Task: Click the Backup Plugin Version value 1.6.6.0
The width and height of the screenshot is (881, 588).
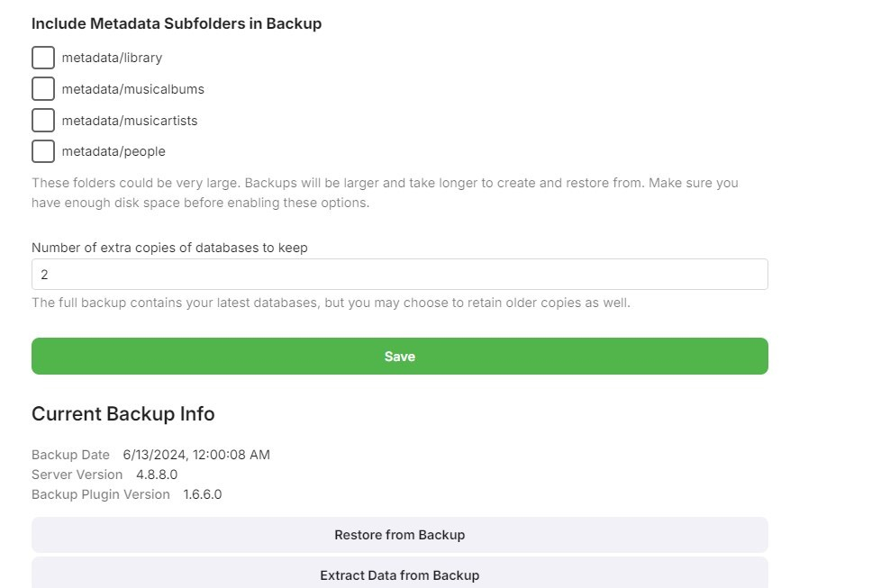Action: click(202, 494)
